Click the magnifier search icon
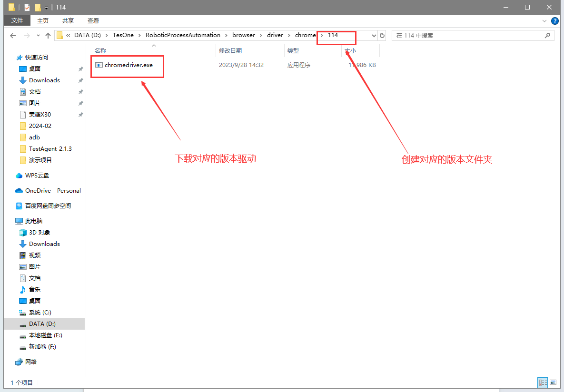The width and height of the screenshot is (564, 392). (547, 36)
